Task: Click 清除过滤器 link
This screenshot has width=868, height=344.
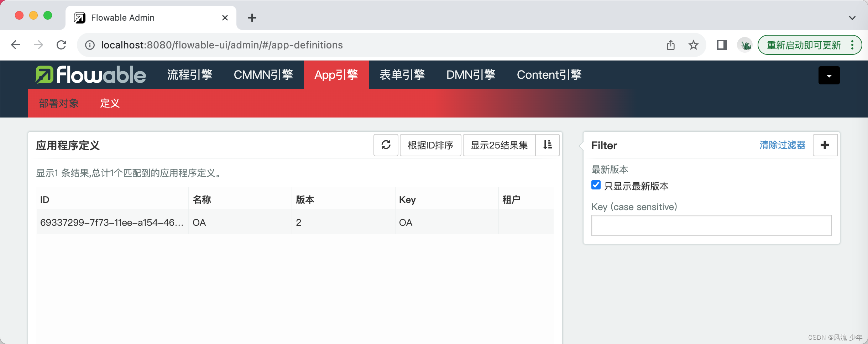Action: (x=782, y=145)
